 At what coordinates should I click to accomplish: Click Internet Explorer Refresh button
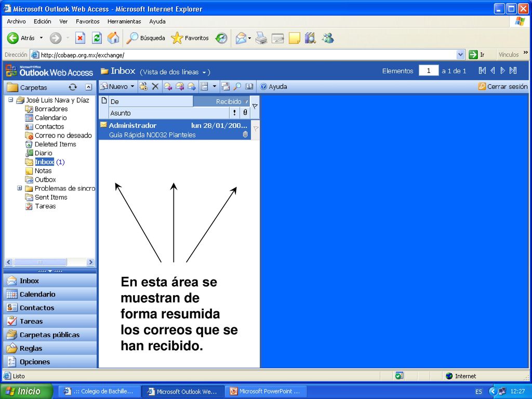coord(97,38)
